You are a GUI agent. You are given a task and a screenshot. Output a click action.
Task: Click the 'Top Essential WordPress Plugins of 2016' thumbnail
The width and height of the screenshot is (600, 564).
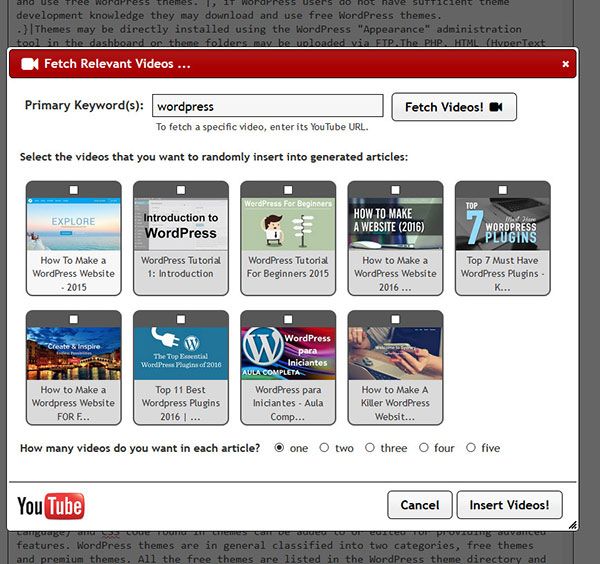pos(181,354)
